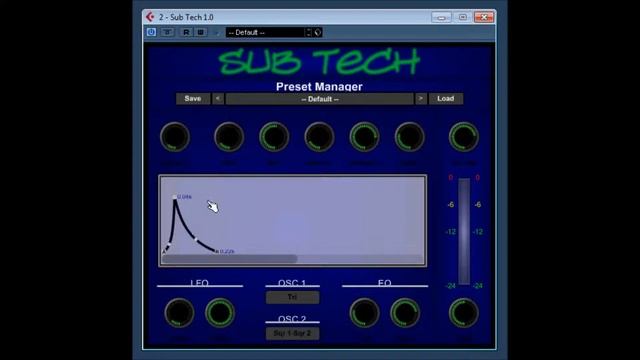Enable Write automation with the W button
This screenshot has height=360, width=640.
(x=201, y=32)
